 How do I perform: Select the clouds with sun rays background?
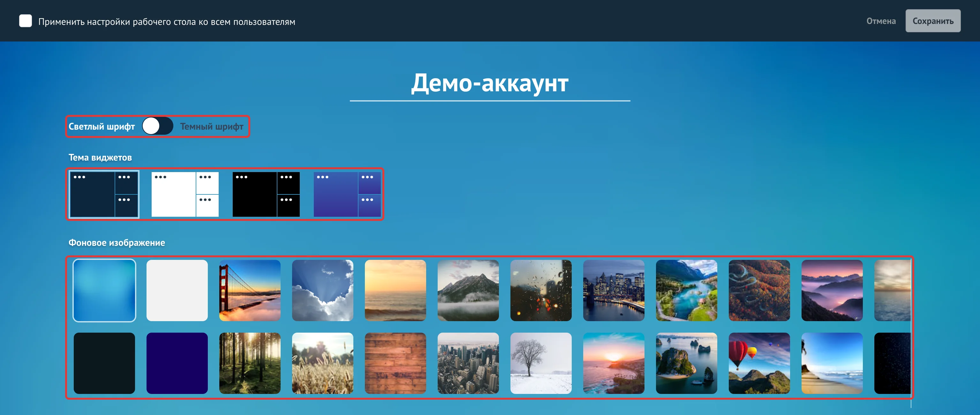(323, 290)
